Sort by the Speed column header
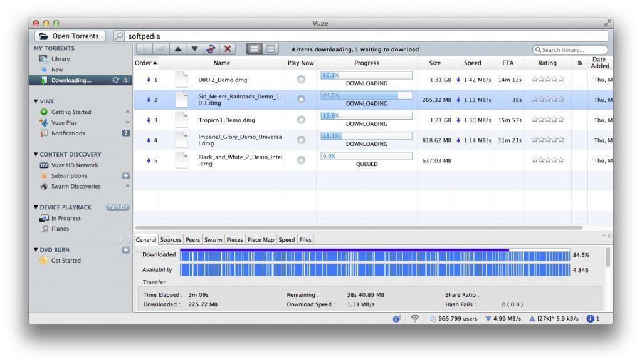The image size is (642, 364). 473,63
